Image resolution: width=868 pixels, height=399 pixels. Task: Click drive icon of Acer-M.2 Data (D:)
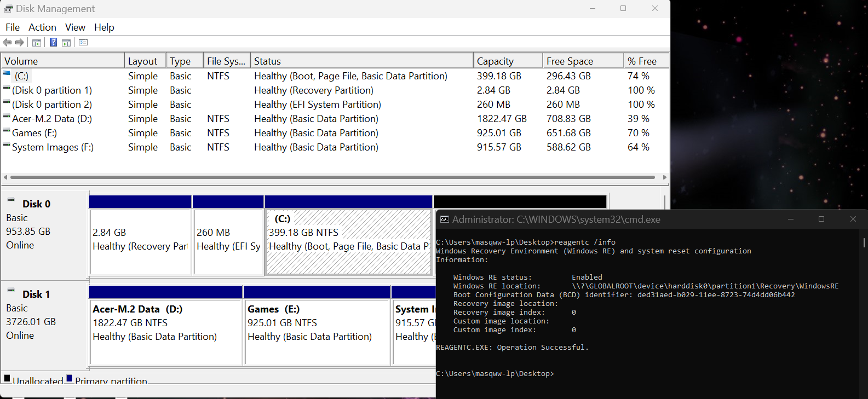(x=7, y=116)
